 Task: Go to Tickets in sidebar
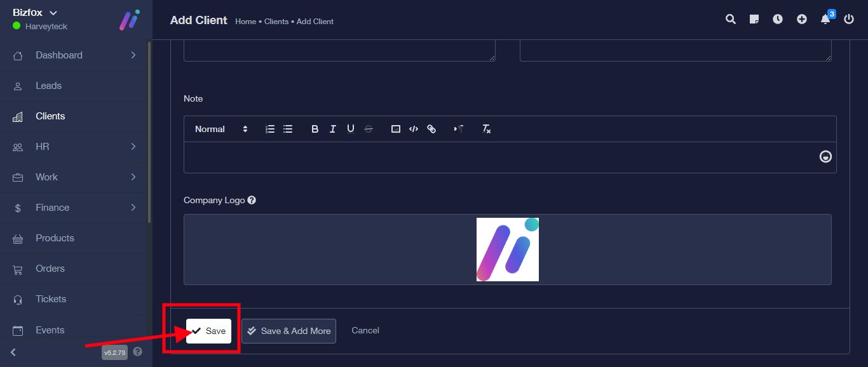[51, 299]
